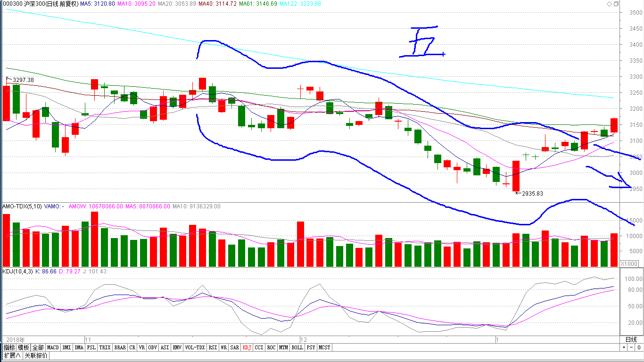Click the volume MA10: 9136329.00 label
This screenshot has width=644, height=362.
(197, 206)
